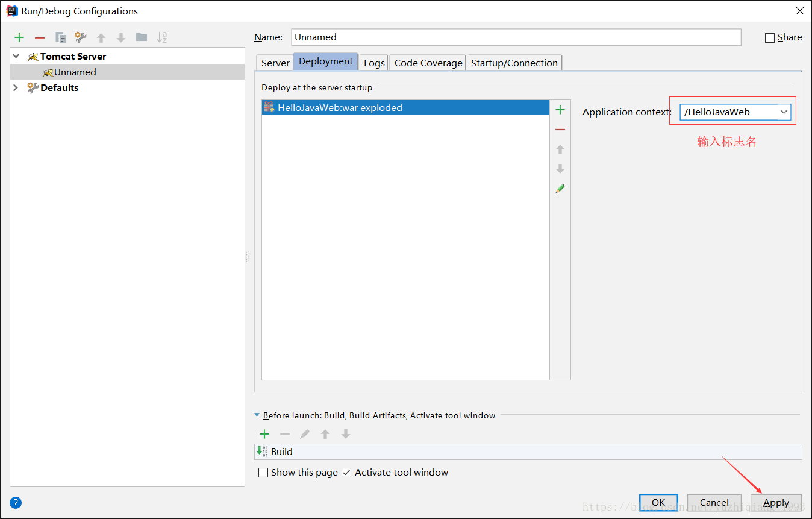Create new folder for configurations
Image resolution: width=812 pixels, height=519 pixels.
[142, 37]
